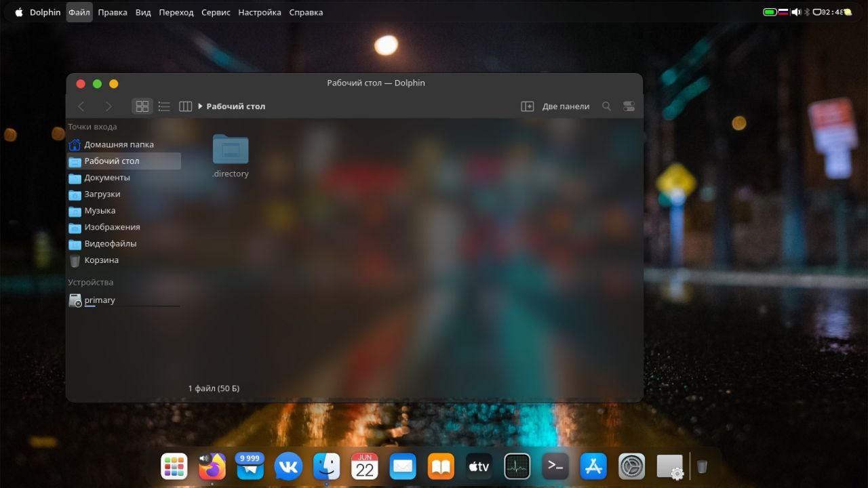Open Документы in the places sidebar
This screenshot has width=868, height=488.
click(x=124, y=178)
